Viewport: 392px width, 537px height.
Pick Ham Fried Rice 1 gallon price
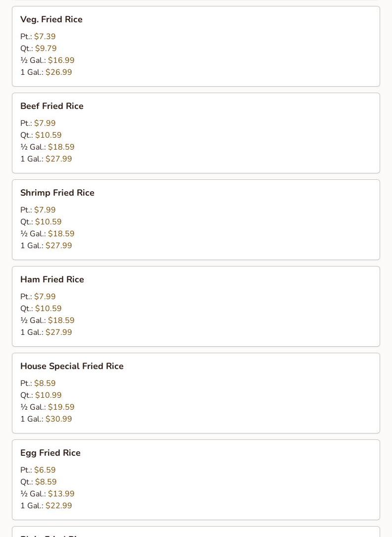click(x=58, y=332)
